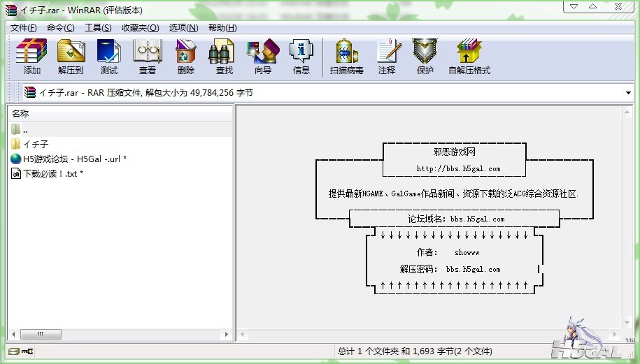
Task: Click the 保护 (Protect) shield icon
Action: pyautogui.click(x=425, y=57)
